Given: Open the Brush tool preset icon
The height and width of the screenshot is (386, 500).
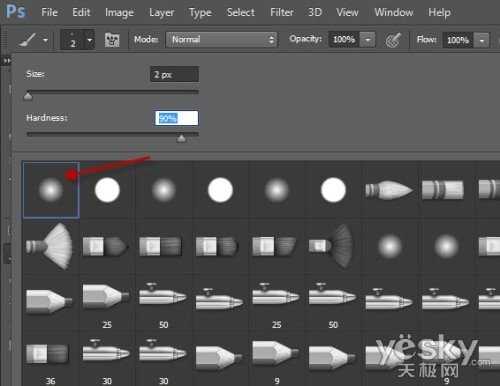Looking at the screenshot, I should click(x=27, y=40).
